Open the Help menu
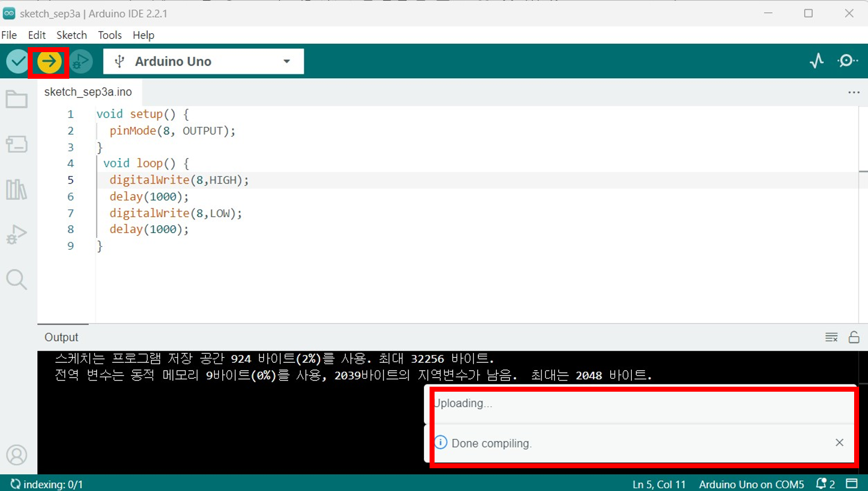 tap(143, 35)
